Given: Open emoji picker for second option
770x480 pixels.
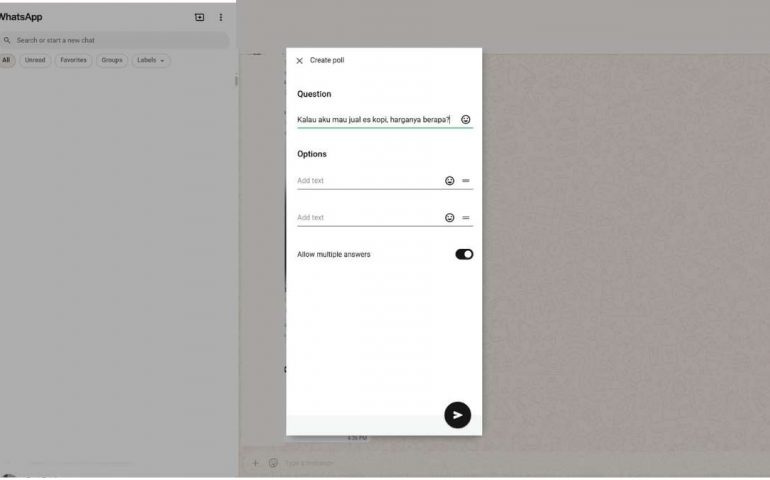Looking at the screenshot, I should point(449,218).
